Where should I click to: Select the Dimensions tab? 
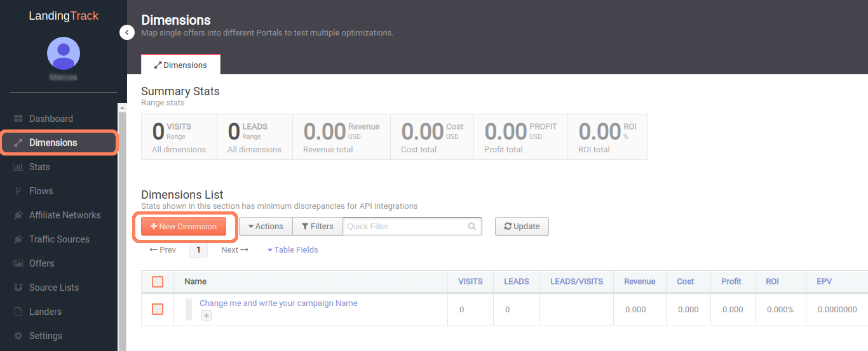coord(181,65)
